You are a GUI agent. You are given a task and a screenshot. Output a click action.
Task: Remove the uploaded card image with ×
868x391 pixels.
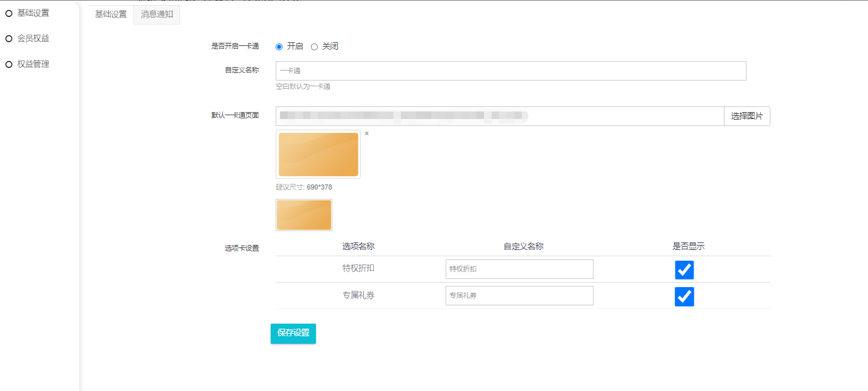click(367, 133)
